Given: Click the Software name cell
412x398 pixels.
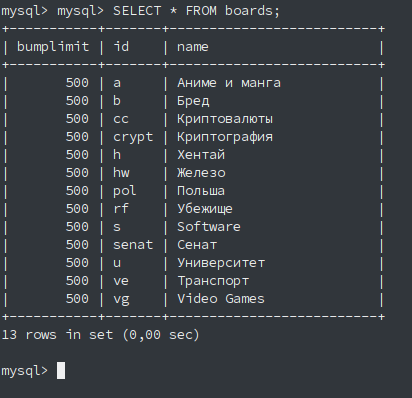Looking at the screenshot, I should coord(209,227).
